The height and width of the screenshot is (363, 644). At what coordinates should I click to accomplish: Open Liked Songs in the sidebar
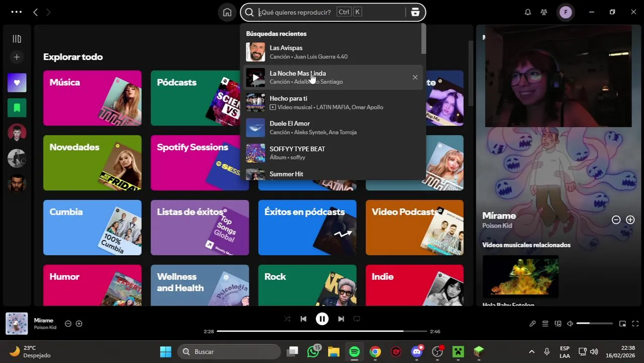coord(17,83)
